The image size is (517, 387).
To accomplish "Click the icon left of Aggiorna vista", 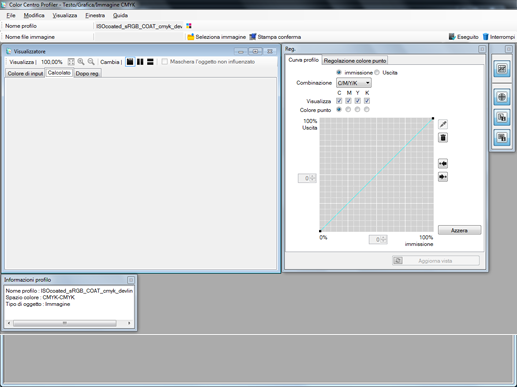I will point(398,261).
